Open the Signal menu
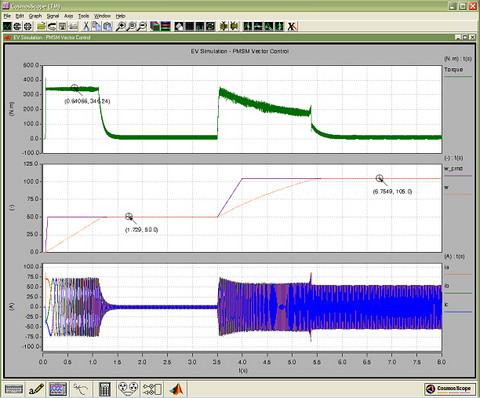Screen dimensions: 480x398 click(x=53, y=16)
